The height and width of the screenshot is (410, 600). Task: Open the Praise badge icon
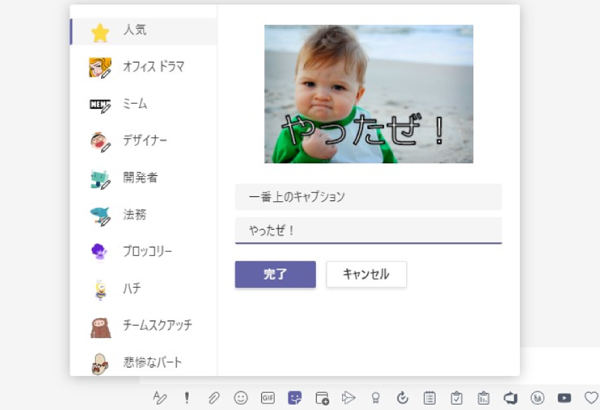[376, 398]
